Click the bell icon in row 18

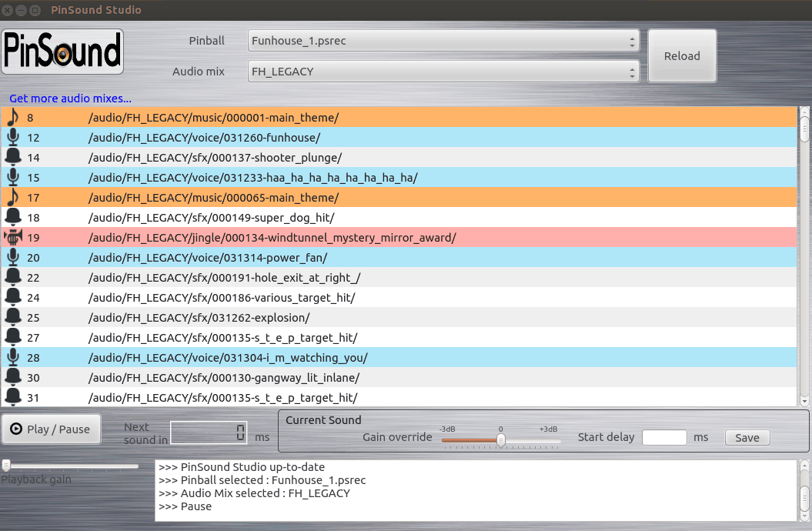click(13, 217)
